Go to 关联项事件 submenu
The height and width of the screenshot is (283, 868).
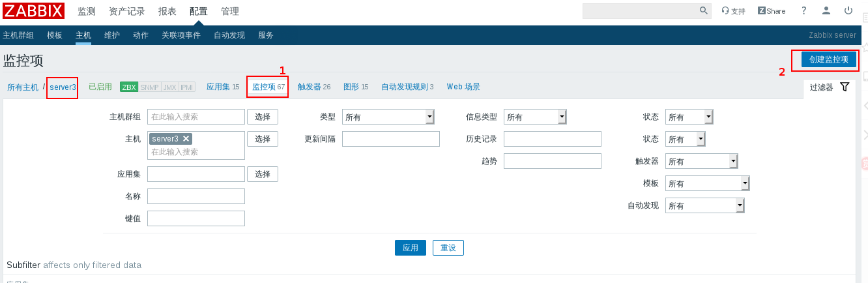pyautogui.click(x=181, y=35)
